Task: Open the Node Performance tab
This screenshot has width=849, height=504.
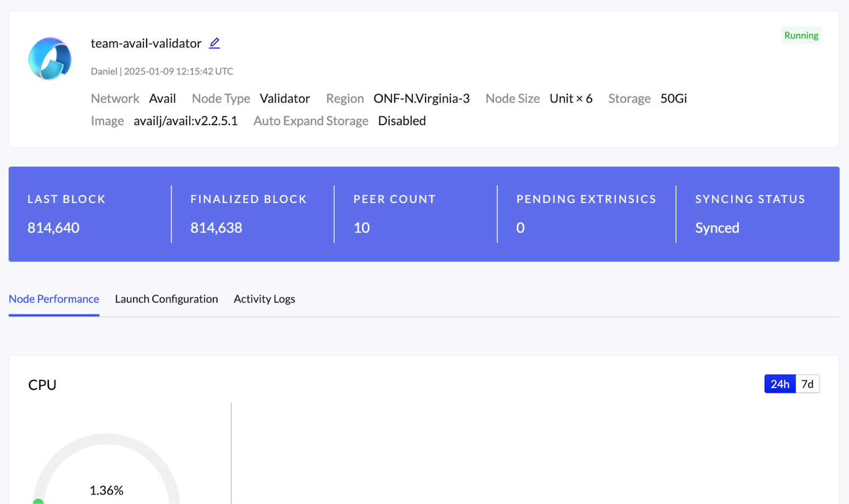Action: tap(54, 299)
